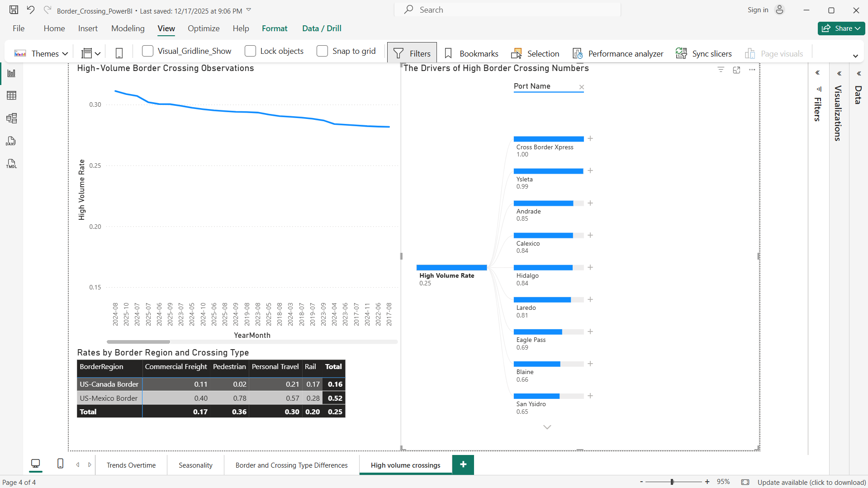Screen dimensions: 868x488
Task: Remove Port Name from the decomposition tree
Action: pyautogui.click(x=582, y=87)
